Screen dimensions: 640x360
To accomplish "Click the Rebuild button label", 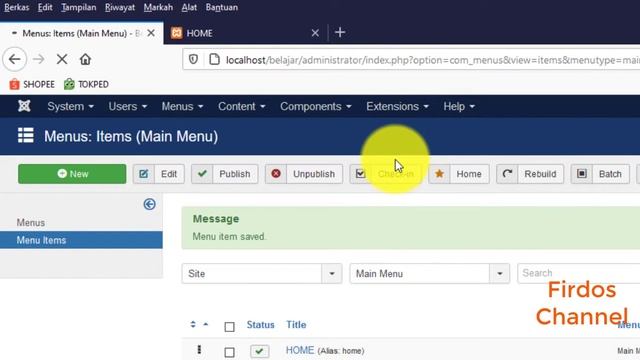I will coord(540,174).
